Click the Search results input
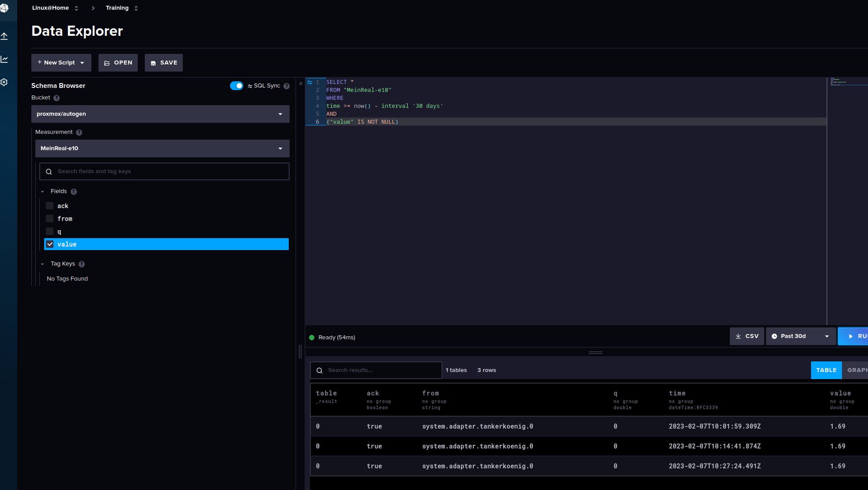The image size is (868, 490). pyautogui.click(x=376, y=370)
